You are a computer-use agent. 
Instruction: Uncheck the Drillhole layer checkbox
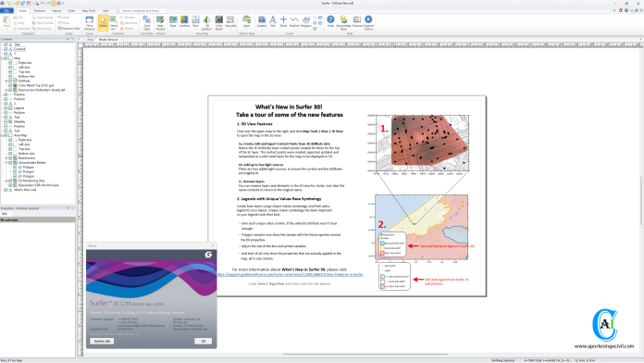[x=10, y=81]
